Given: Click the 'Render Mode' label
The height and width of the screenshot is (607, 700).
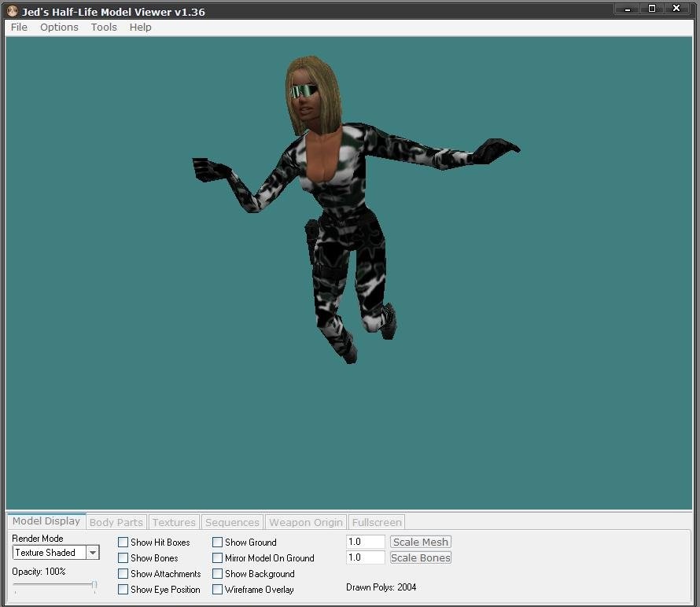Looking at the screenshot, I should 38,539.
